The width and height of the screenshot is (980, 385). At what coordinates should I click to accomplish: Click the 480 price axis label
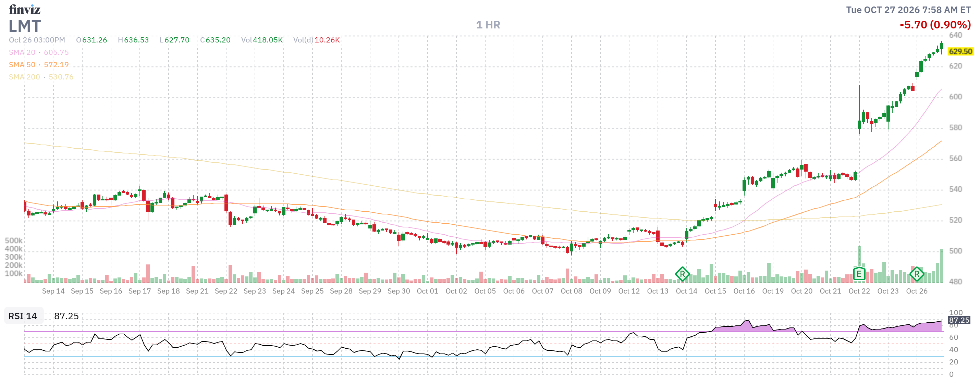coord(955,282)
